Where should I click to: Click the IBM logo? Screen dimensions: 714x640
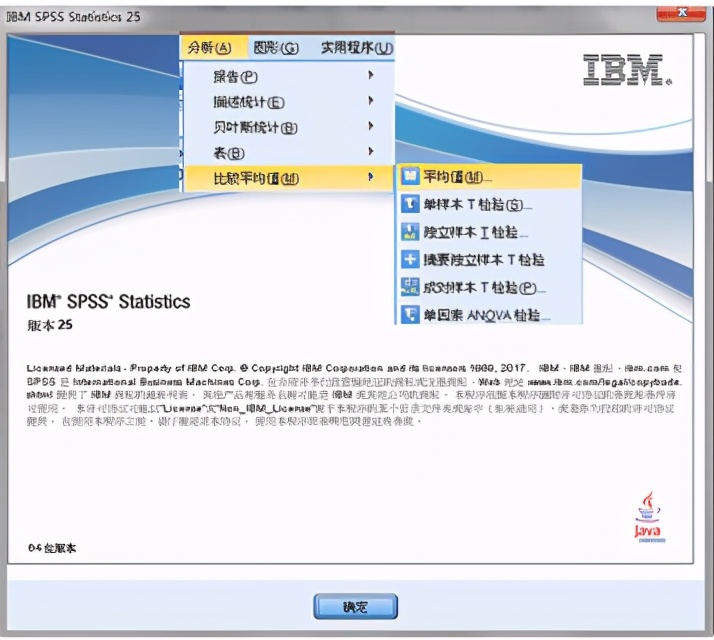pos(627,70)
